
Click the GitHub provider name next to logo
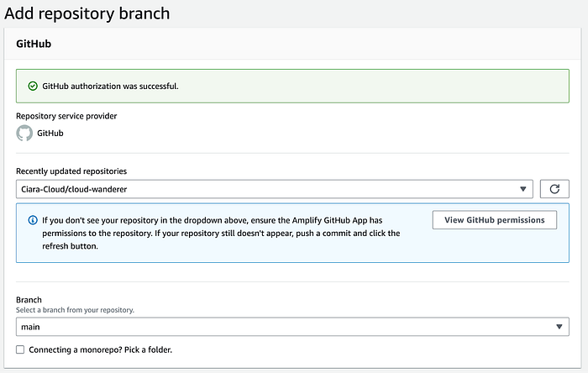pyautogui.click(x=50, y=133)
